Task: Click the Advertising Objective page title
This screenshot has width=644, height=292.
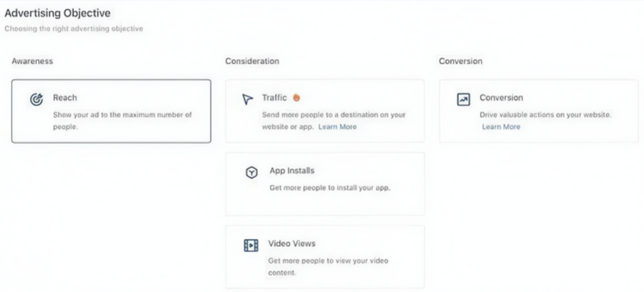Action: [57, 13]
